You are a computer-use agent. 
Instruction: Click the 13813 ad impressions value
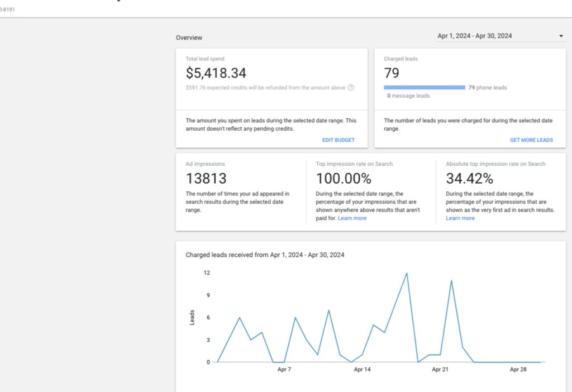[x=206, y=178]
